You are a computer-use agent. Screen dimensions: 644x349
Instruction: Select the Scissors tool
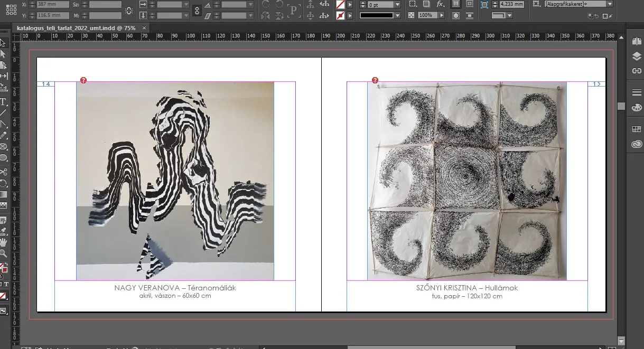(3, 172)
